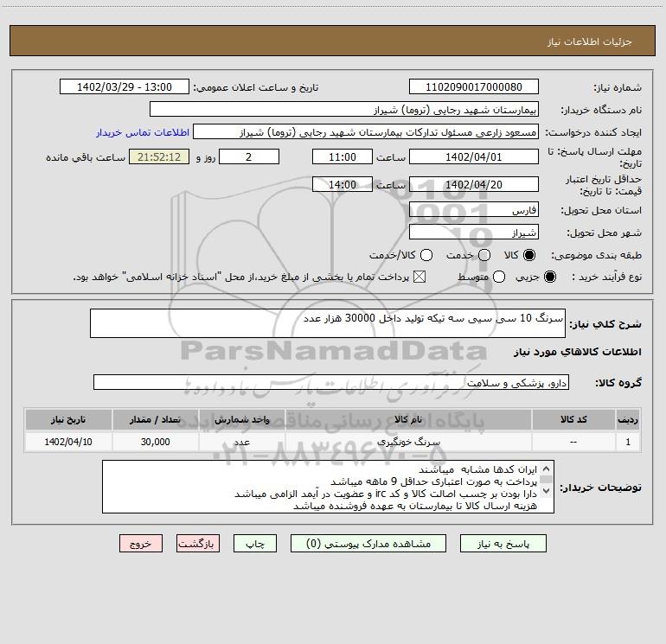Click the سرنگ خونگیری item cell
The height and width of the screenshot is (644, 666).
click(x=408, y=442)
